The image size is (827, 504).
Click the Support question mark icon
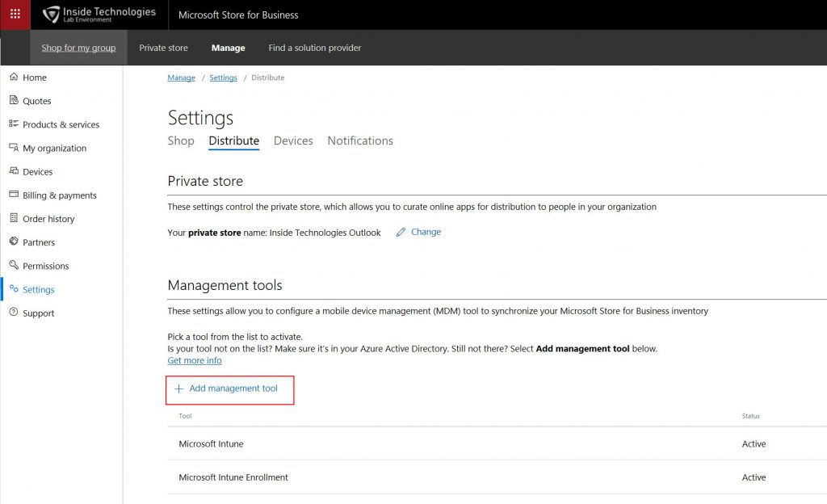14,312
